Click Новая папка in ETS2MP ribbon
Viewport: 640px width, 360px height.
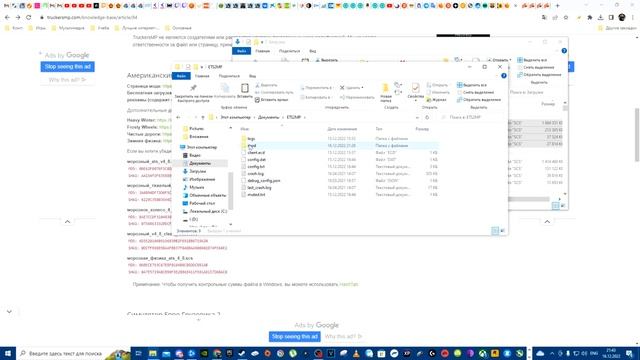pos(385,92)
